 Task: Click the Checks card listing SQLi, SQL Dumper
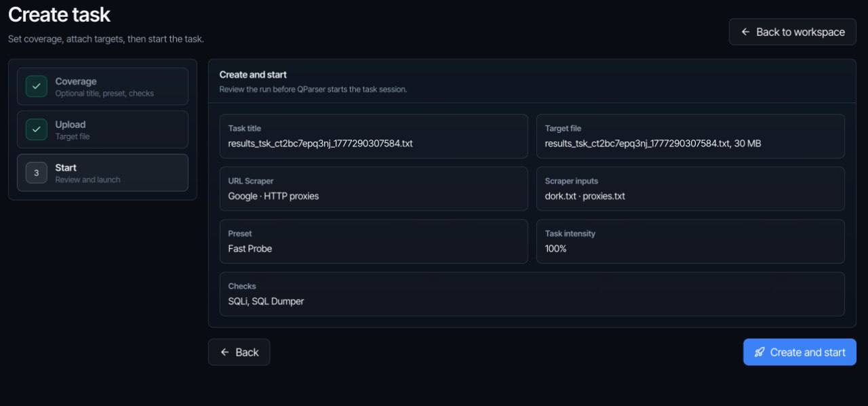click(x=532, y=294)
